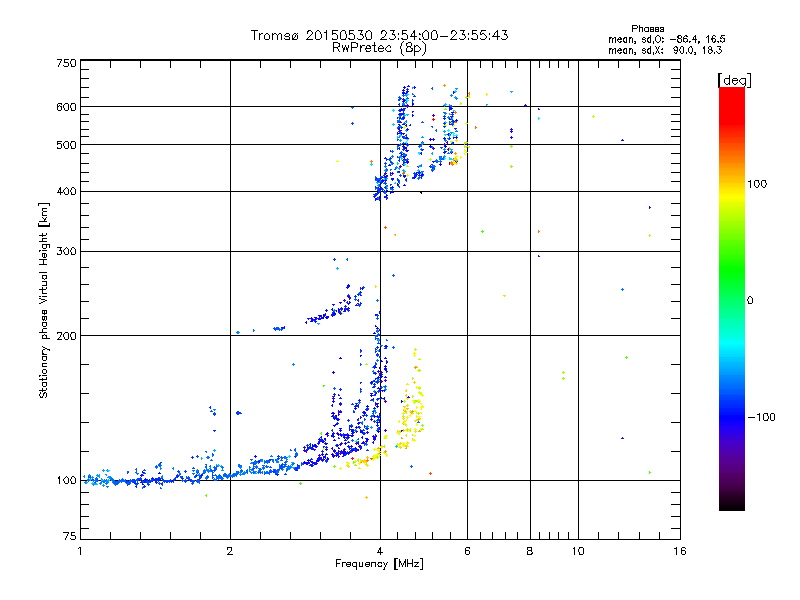Click the y-axis tick label '75'
This screenshot has height=600, width=800.
pyautogui.click(x=70, y=536)
